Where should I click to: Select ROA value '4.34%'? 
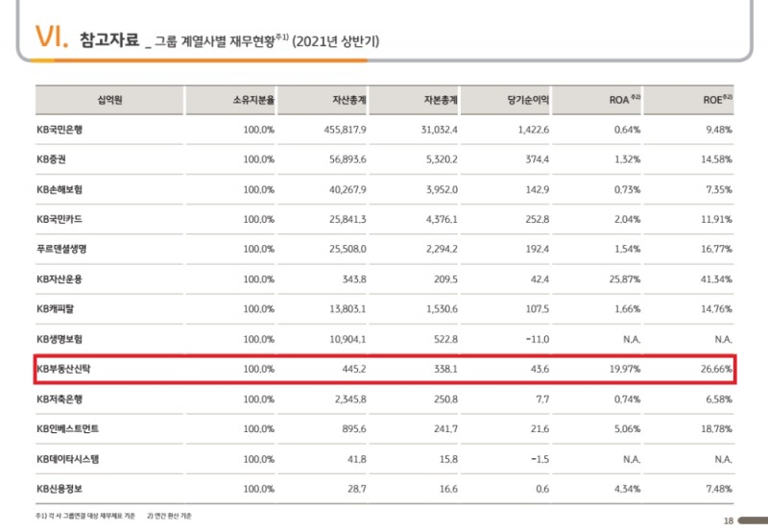coord(628,489)
